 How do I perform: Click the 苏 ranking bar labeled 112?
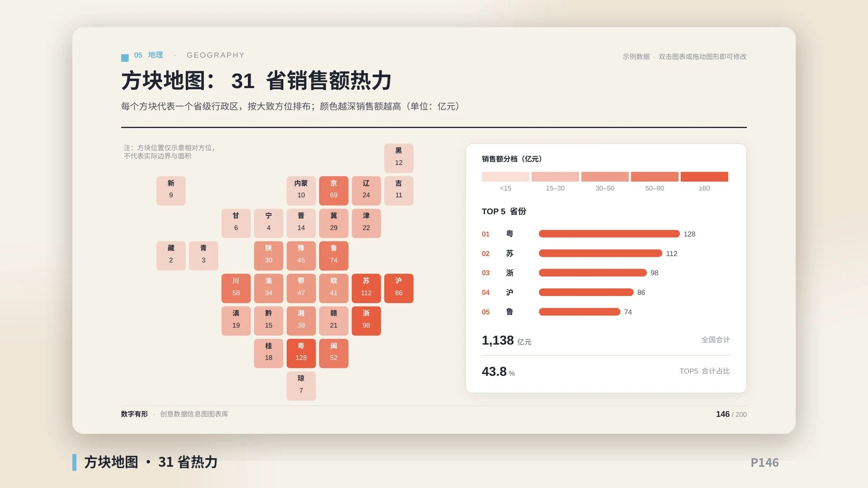(x=600, y=253)
